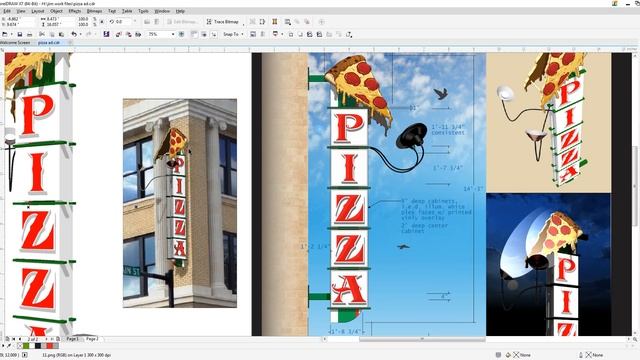Click the Undo arrow icon
Screen dimensions: 640x360
[74, 34]
